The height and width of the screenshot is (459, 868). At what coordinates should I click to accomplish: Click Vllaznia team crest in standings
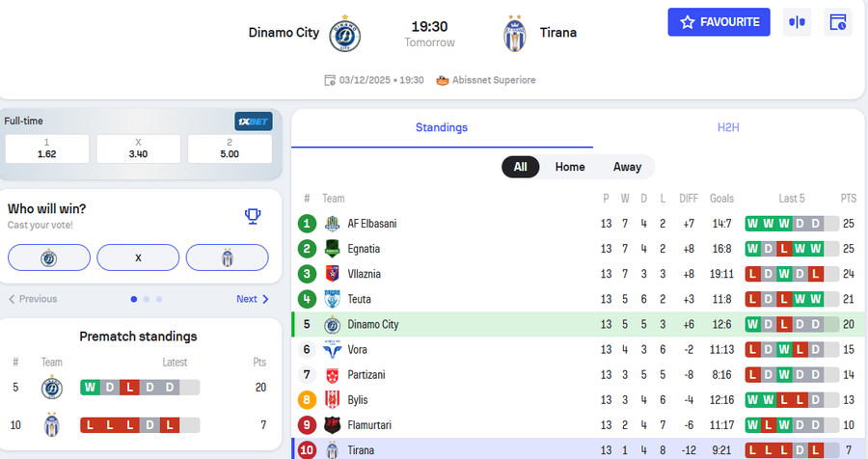(333, 274)
